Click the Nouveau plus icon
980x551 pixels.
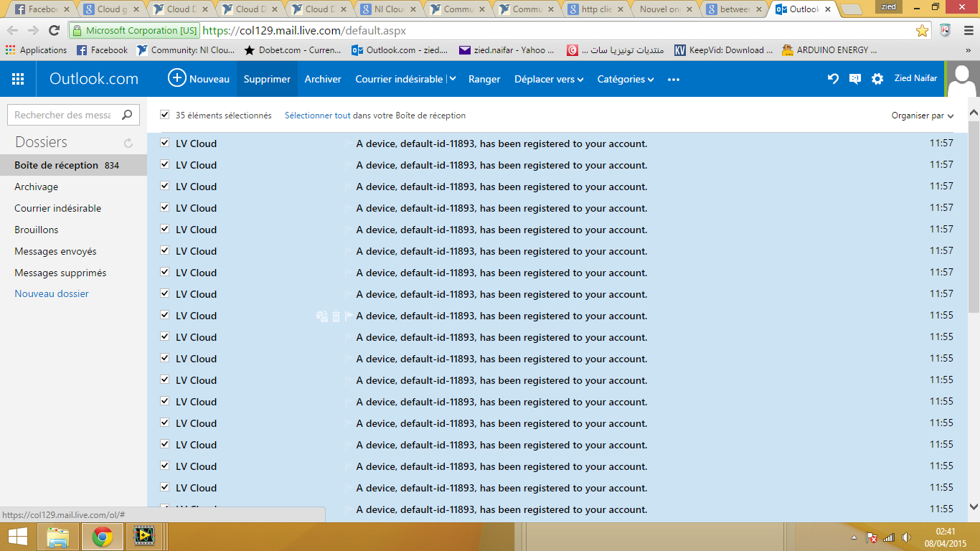click(x=176, y=78)
